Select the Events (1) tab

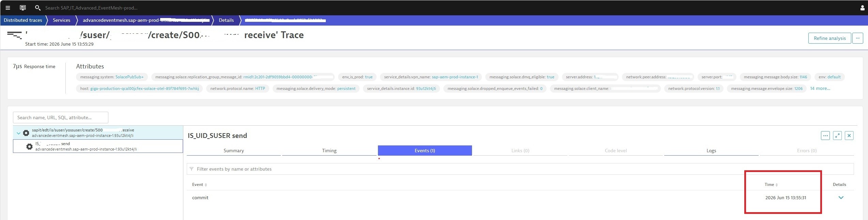pyautogui.click(x=425, y=151)
